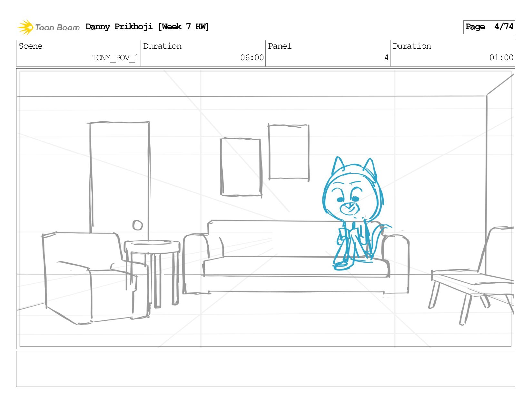
Task: Select the title 'Danny Prikhoji [Week 7 HW]'
Action: tap(147, 27)
